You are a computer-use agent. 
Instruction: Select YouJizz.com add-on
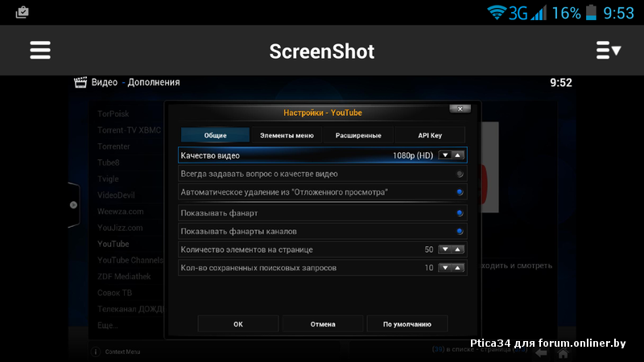click(x=120, y=228)
